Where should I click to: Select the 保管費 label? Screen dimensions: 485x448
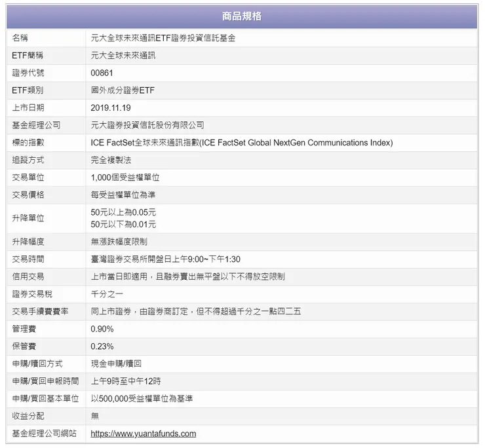pos(24,346)
